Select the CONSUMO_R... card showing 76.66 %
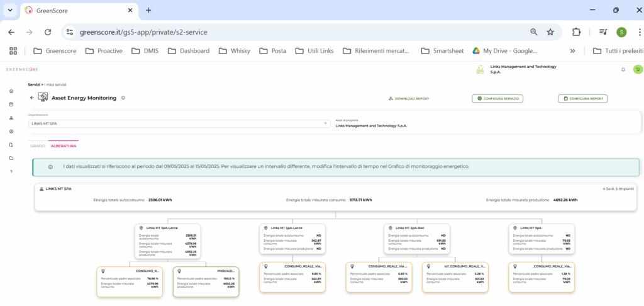The image size is (644, 306). 130,281
